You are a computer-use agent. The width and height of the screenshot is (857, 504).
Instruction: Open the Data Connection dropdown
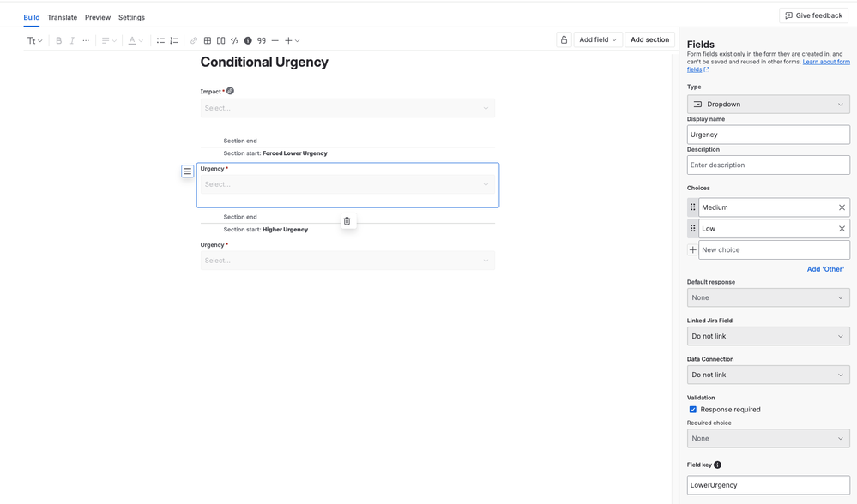[x=768, y=375]
